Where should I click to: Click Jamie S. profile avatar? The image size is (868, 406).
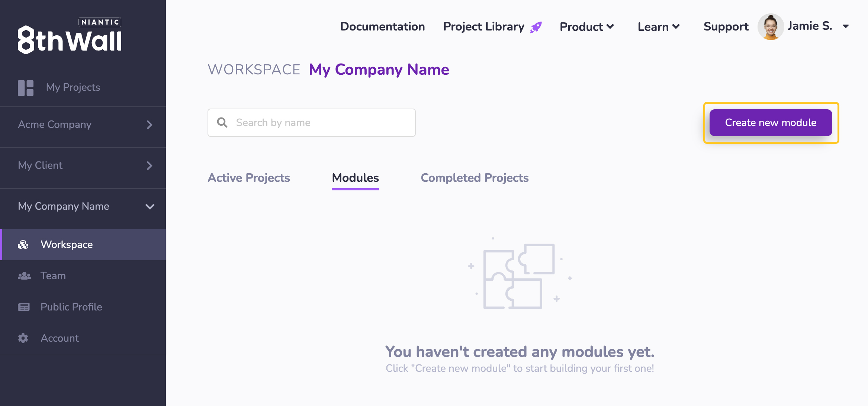point(771,26)
